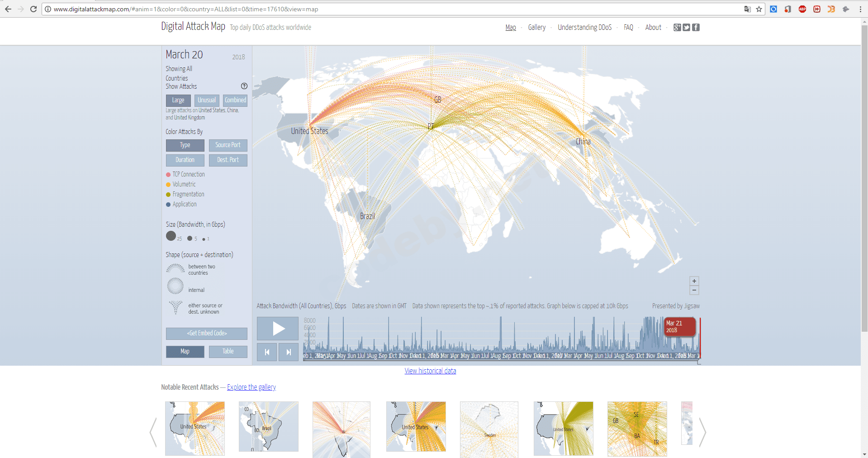
Task: Open the Understanding DDoS page
Action: (x=584, y=28)
